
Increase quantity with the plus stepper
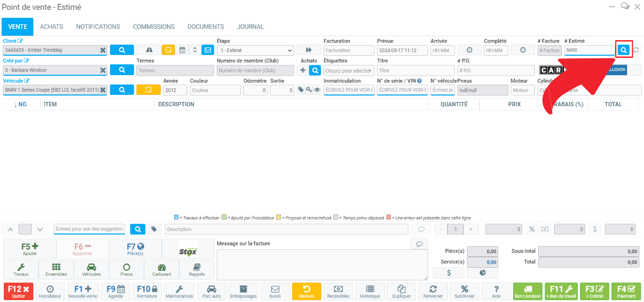pyautogui.click(x=470, y=229)
